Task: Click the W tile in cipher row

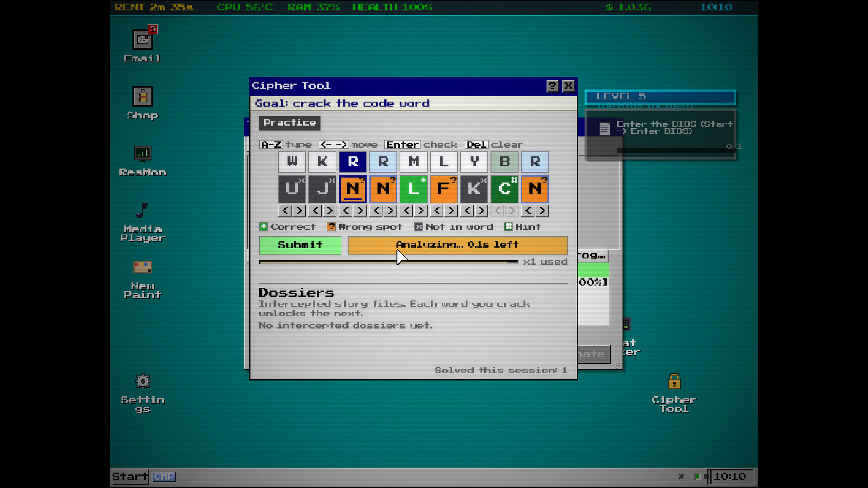Action: point(292,162)
